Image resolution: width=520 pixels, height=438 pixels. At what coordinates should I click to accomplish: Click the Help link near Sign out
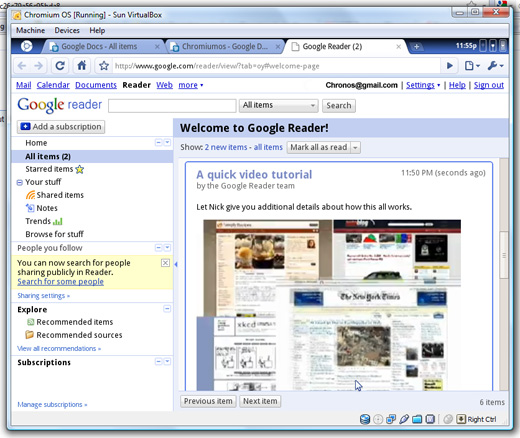click(457, 85)
